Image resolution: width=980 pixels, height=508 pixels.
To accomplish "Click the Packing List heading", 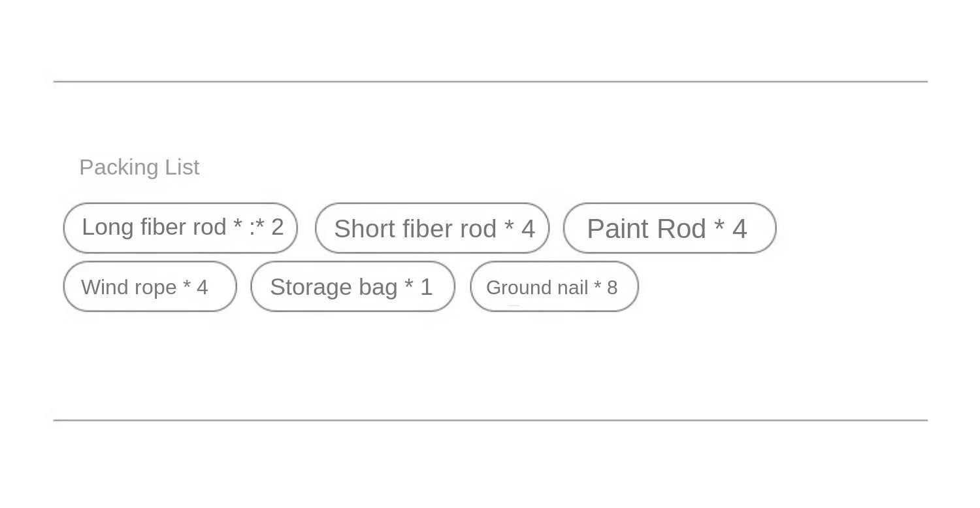I will pyautogui.click(x=139, y=167).
